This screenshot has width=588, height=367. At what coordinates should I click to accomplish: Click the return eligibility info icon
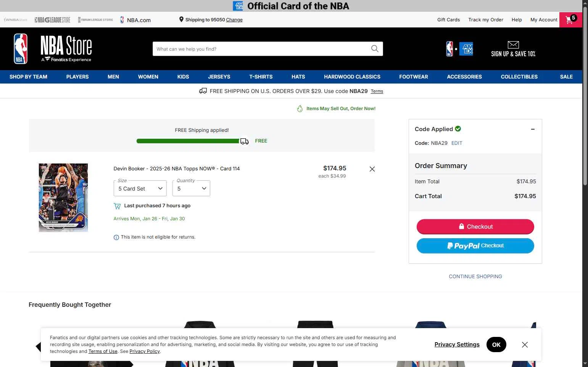tap(116, 237)
